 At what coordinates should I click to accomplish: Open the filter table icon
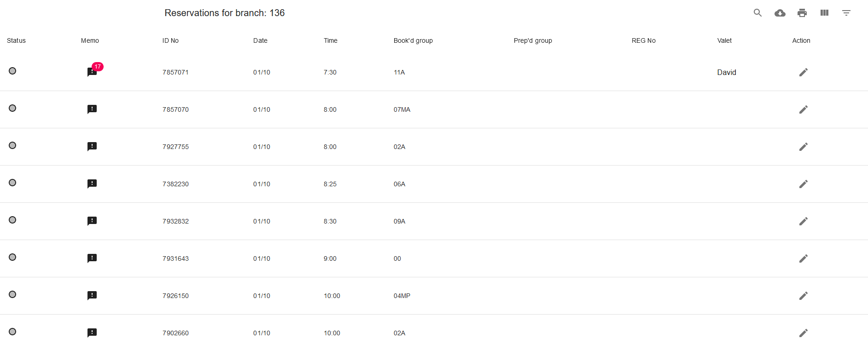[846, 13]
